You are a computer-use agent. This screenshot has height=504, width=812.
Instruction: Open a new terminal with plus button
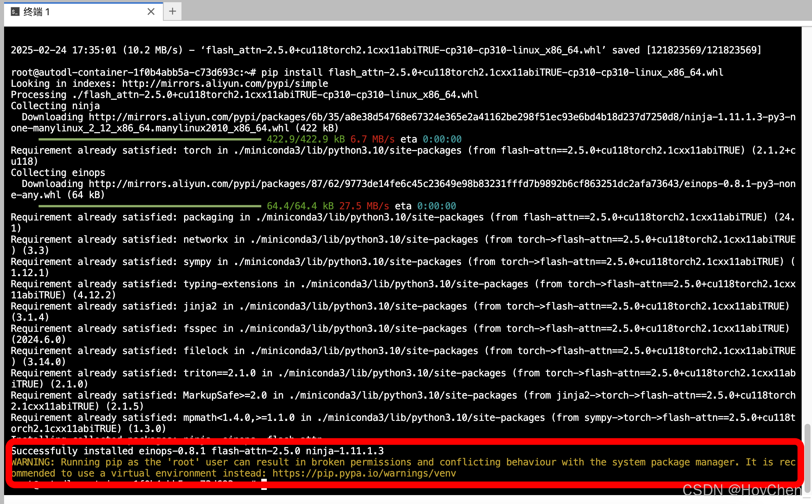click(x=172, y=12)
